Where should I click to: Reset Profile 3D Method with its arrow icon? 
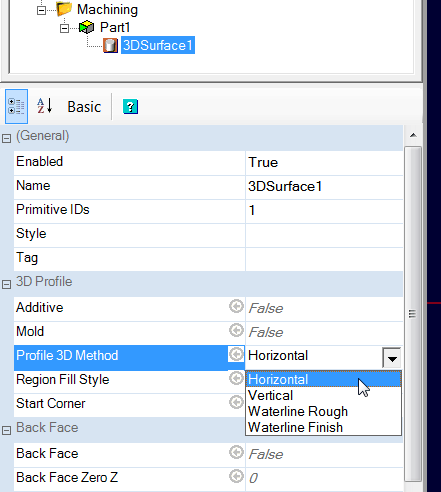[236, 354]
